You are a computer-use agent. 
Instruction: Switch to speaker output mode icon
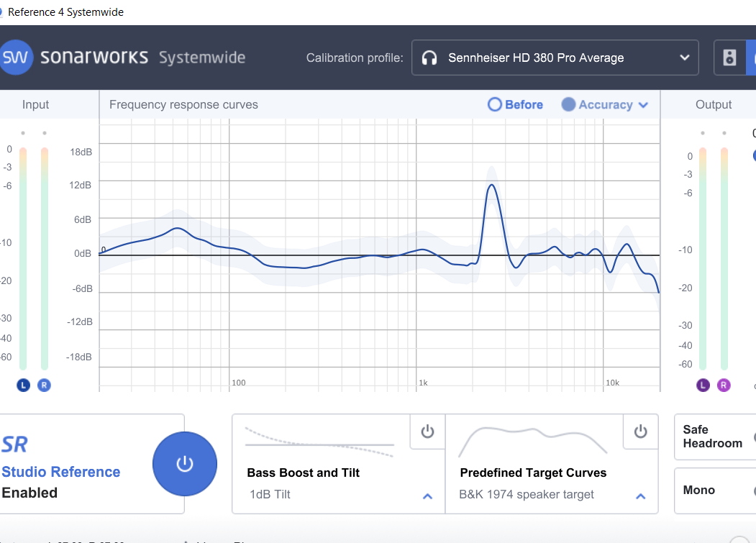point(729,58)
